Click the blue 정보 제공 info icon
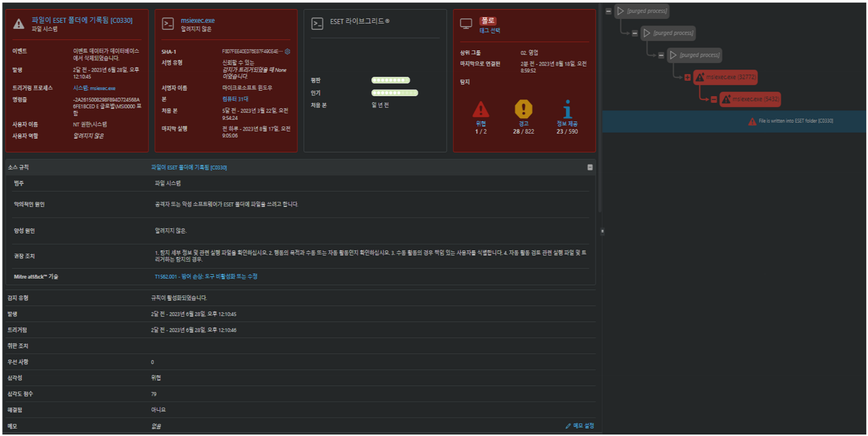 pyautogui.click(x=568, y=109)
